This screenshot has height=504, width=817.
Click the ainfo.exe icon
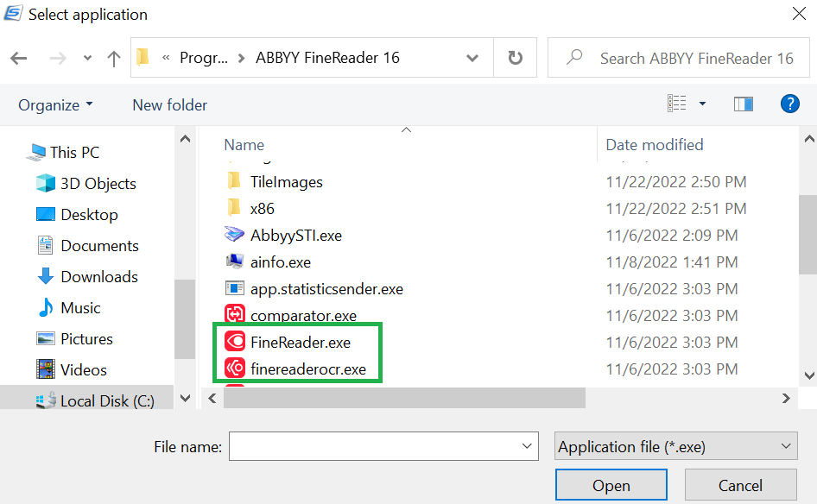point(235,261)
